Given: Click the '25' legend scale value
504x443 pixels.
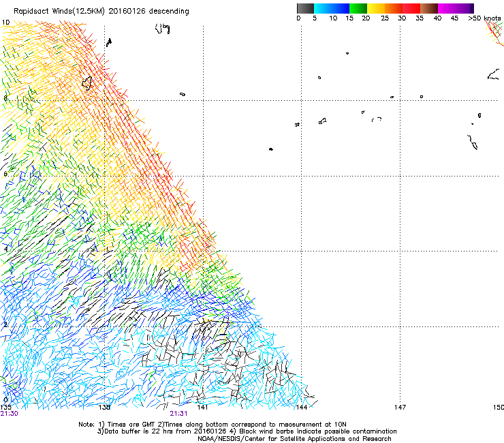Looking at the screenshot, I should (385, 18).
